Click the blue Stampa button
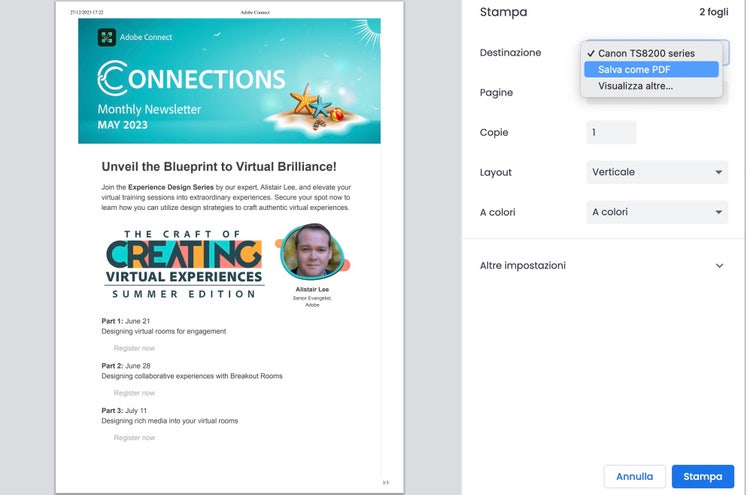 pos(703,476)
